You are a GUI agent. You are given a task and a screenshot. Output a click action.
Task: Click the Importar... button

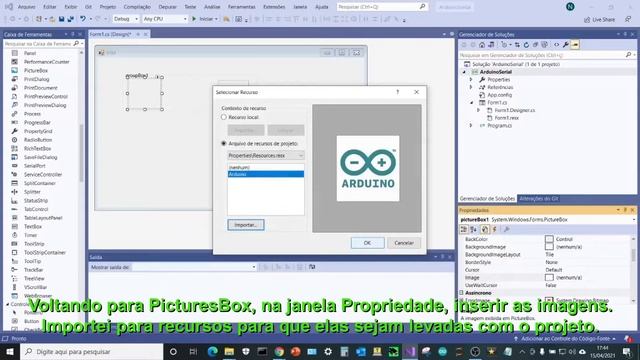point(246,225)
